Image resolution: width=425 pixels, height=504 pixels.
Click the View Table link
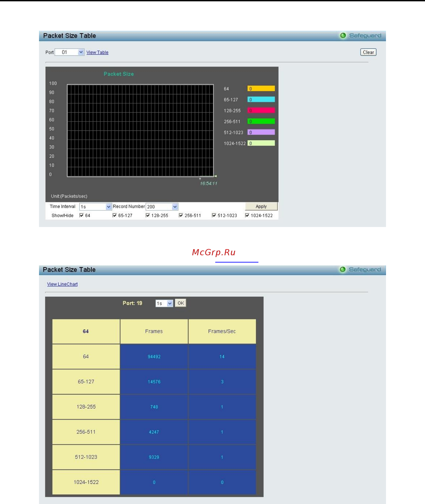click(x=97, y=52)
